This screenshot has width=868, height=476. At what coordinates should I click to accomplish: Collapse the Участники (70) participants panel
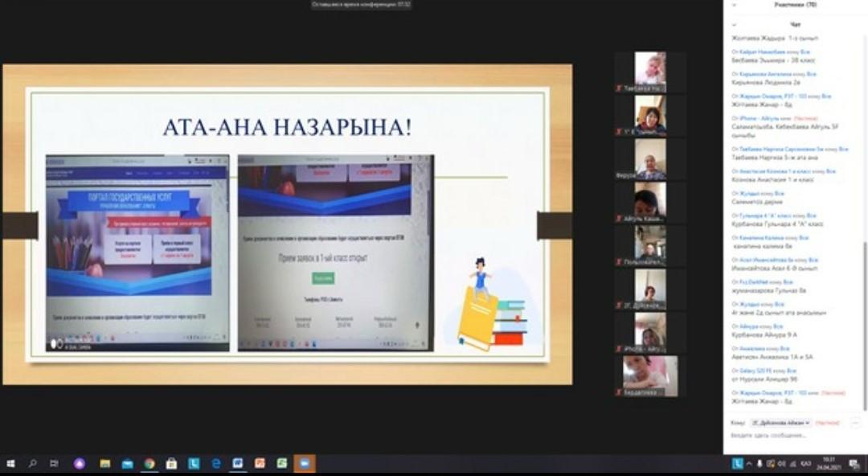tap(733, 5)
